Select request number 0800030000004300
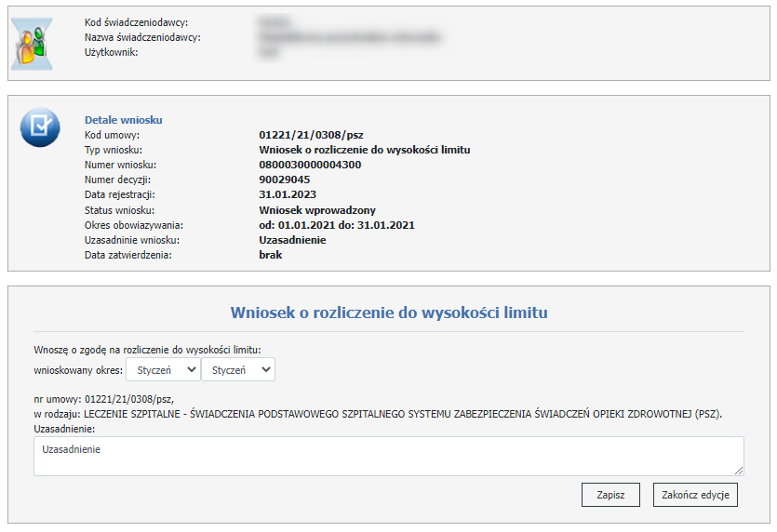 pos(310,165)
